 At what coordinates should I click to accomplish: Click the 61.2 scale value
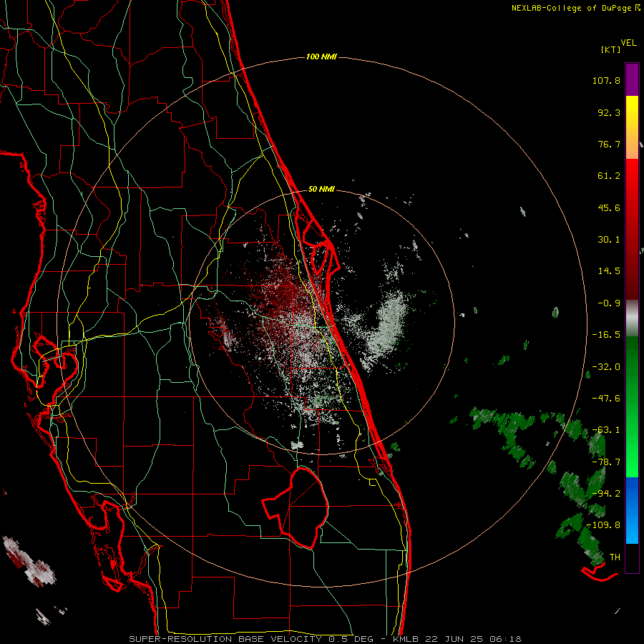click(609, 176)
